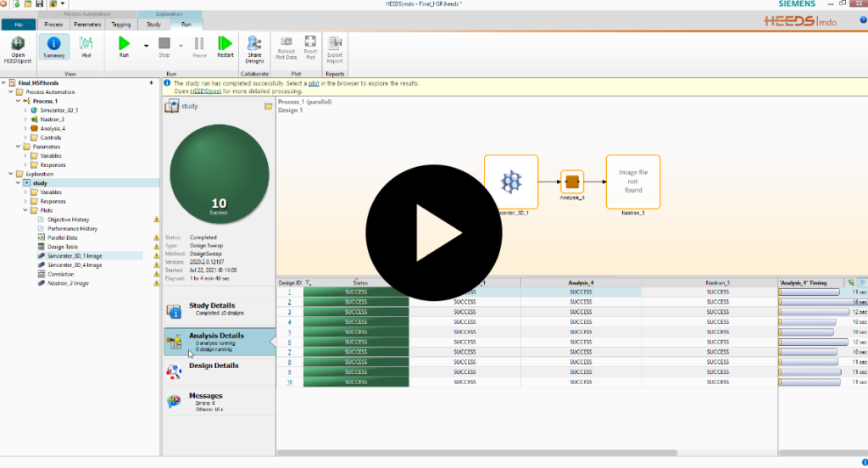The height and width of the screenshot is (468, 868).
Task: Open the Parameters ribbon tab
Action: (86, 25)
